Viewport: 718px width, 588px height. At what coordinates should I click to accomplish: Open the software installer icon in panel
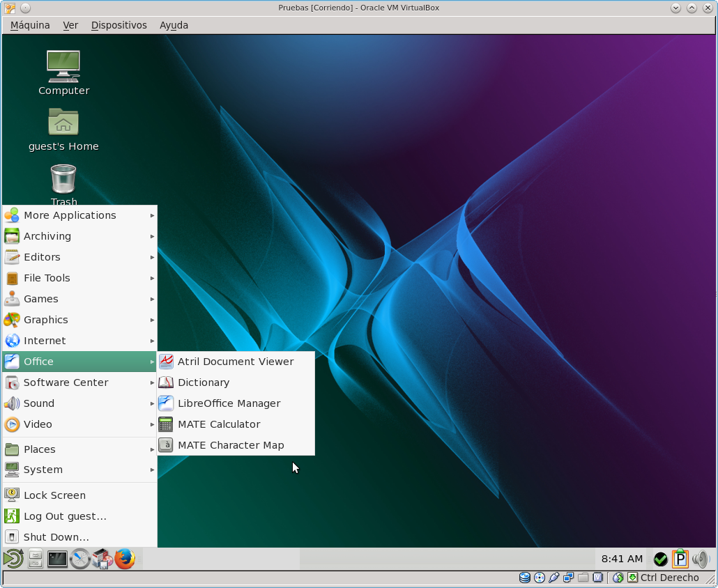tap(102, 559)
